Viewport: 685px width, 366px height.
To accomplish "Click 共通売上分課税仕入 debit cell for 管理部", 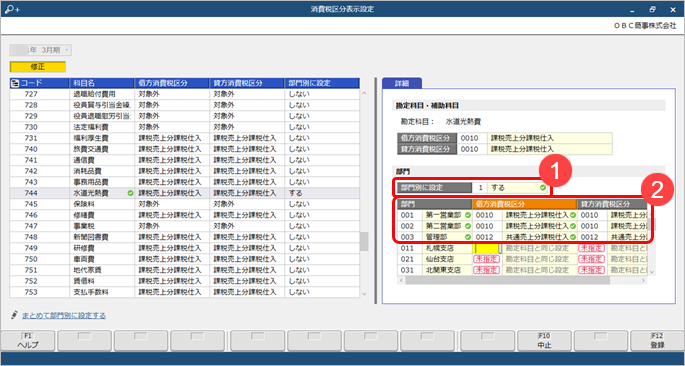I will (x=540, y=237).
